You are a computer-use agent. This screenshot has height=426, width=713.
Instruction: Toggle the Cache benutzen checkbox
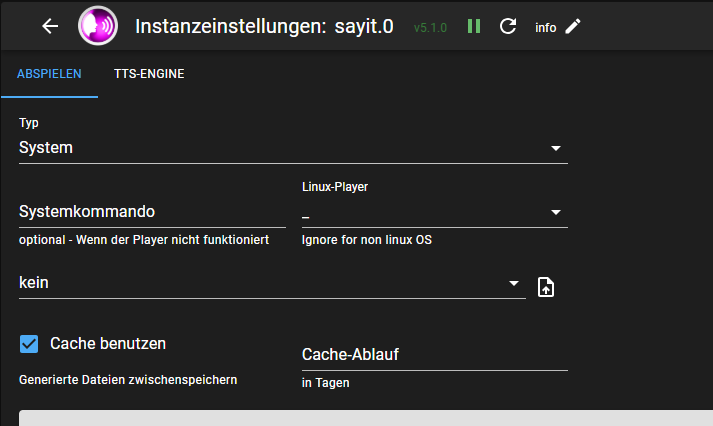[x=29, y=344]
